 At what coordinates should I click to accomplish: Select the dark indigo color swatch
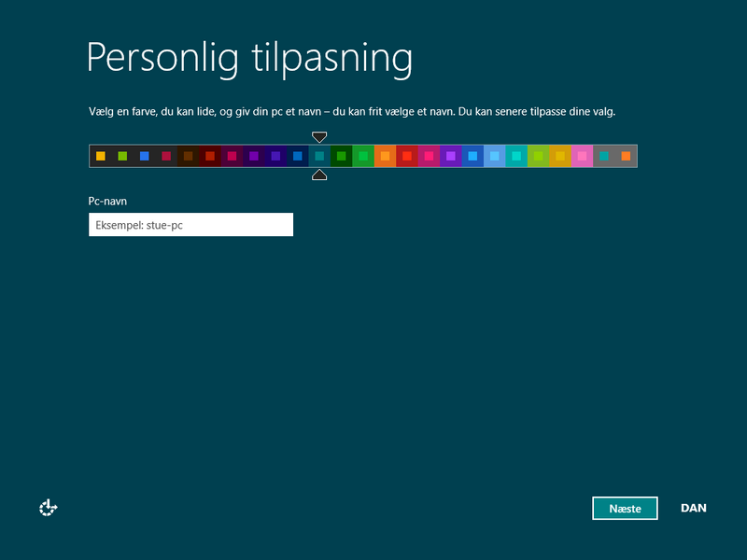[275, 156]
